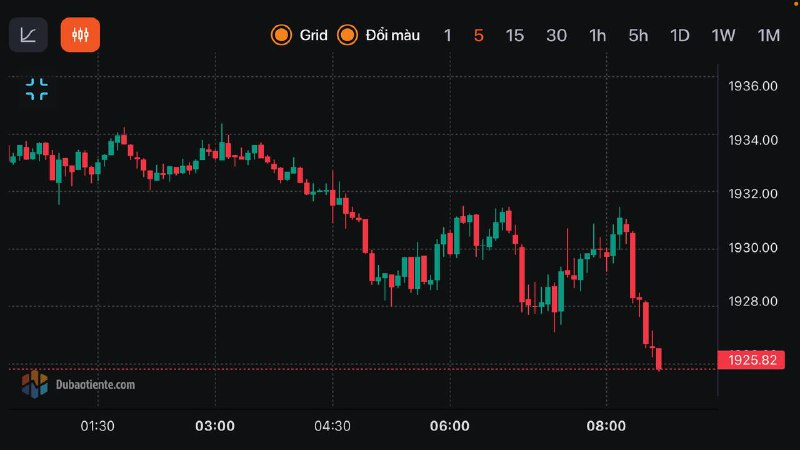Screen dimensions: 800x450
Task: Click the 1932.00 price axis label
Action: [755, 193]
